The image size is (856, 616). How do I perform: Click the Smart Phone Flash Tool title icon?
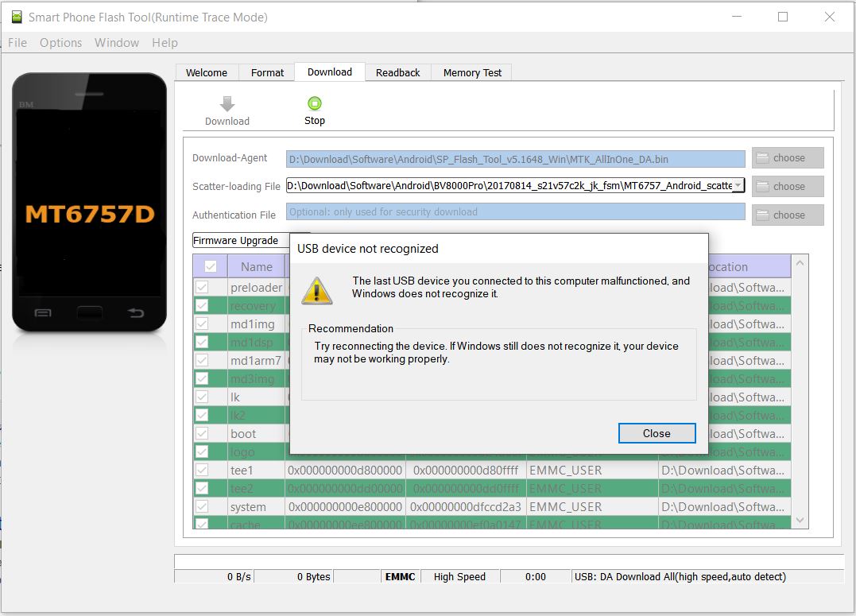(x=17, y=17)
